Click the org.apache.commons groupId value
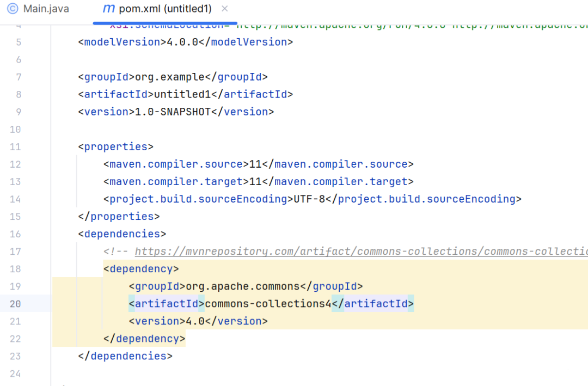This screenshot has height=386, width=588. coord(243,286)
